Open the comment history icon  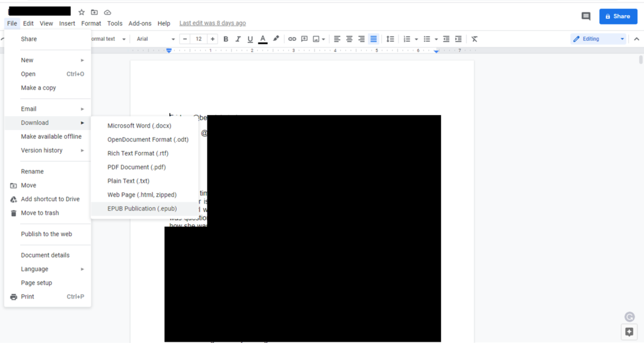(586, 16)
